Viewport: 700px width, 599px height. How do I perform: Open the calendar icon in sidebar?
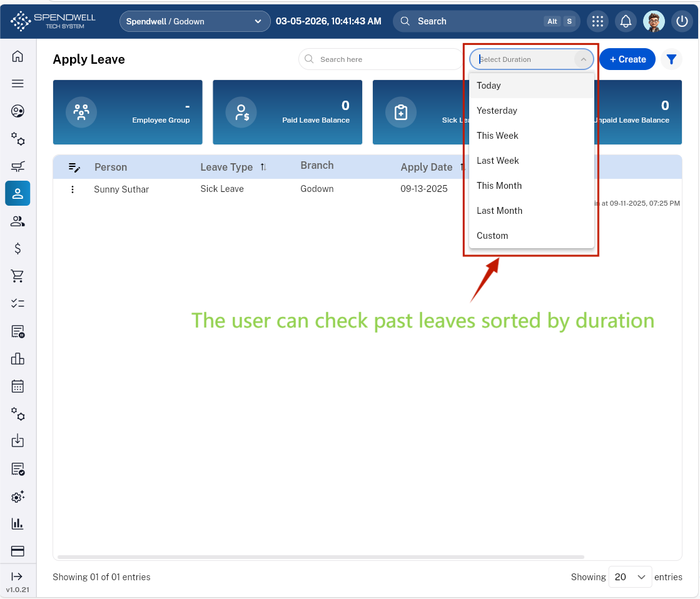pos(18,386)
